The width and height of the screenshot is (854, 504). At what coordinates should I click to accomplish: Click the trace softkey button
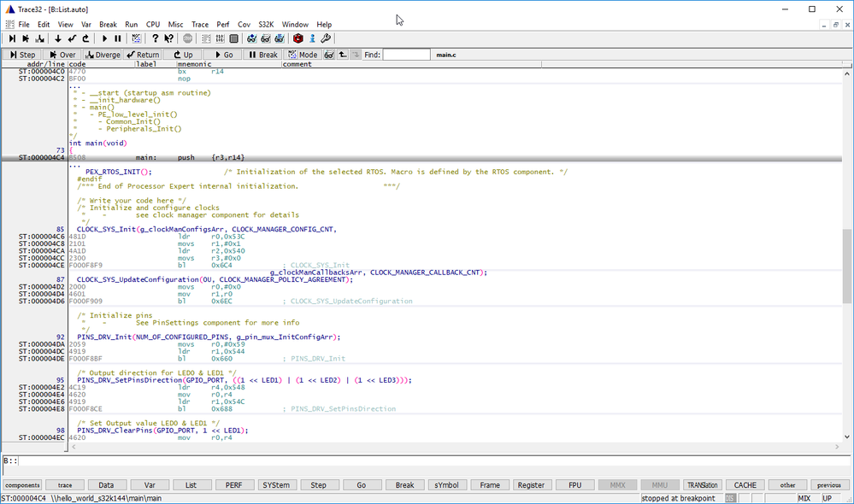tap(65, 485)
